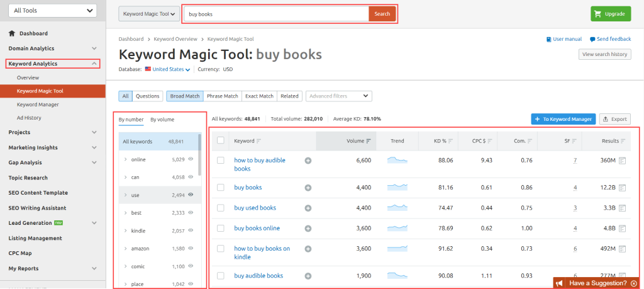Click the green Upgrade button
Image resolution: width=644 pixels, height=289 pixels.
click(x=611, y=14)
